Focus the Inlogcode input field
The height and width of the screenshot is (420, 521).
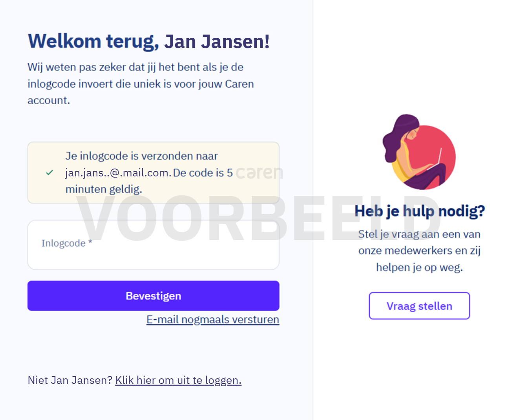click(x=153, y=245)
